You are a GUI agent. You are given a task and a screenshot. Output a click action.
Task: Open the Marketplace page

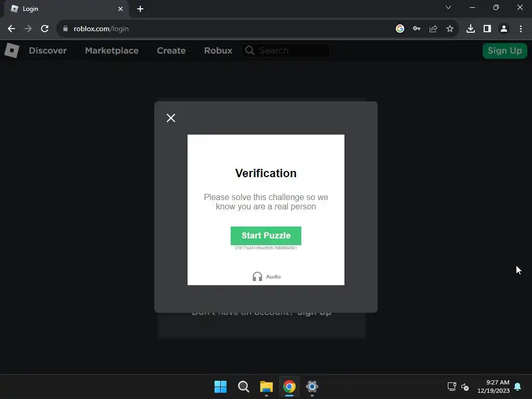point(112,50)
